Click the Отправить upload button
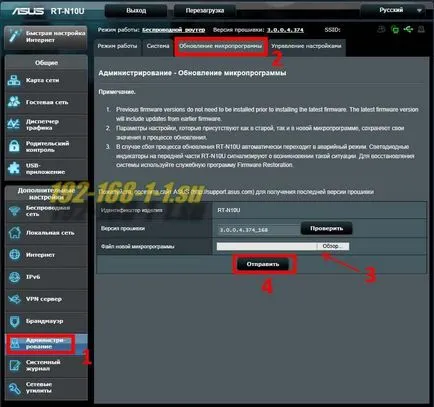The image size is (434, 407). [263, 264]
